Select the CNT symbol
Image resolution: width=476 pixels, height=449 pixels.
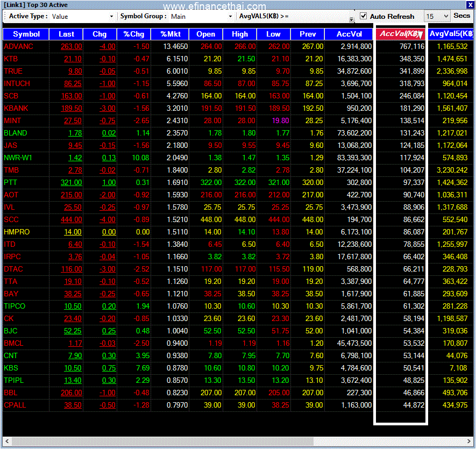click(x=11, y=355)
